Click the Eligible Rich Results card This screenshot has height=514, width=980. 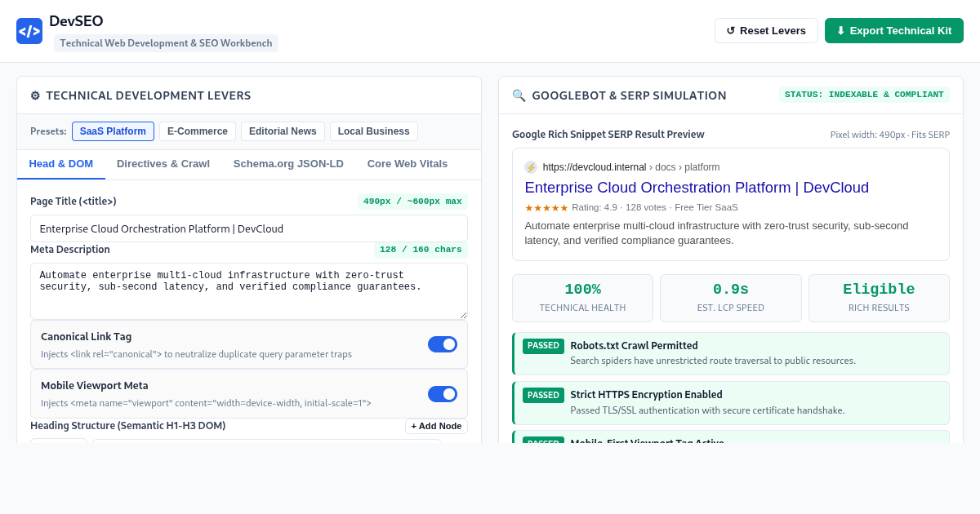(x=879, y=298)
